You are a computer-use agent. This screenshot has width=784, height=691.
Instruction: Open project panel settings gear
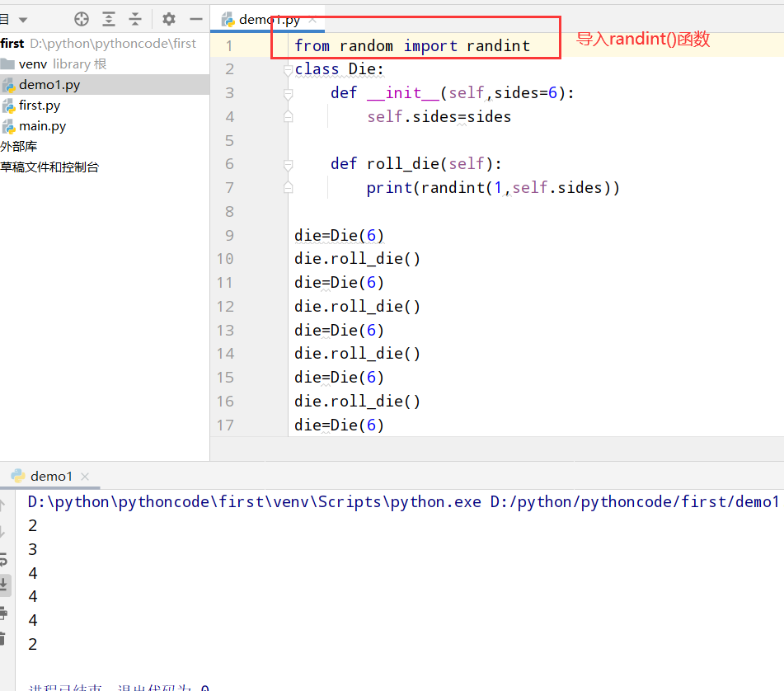[169, 20]
